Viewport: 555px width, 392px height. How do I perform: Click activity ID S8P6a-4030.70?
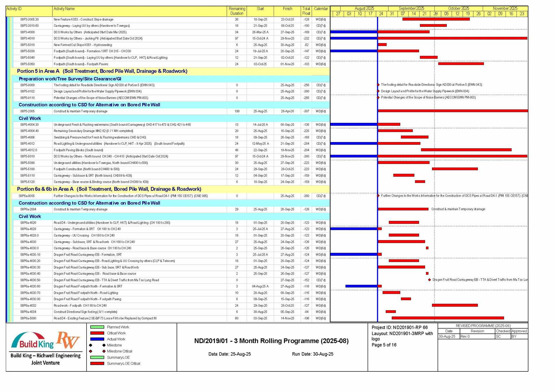click(30, 293)
